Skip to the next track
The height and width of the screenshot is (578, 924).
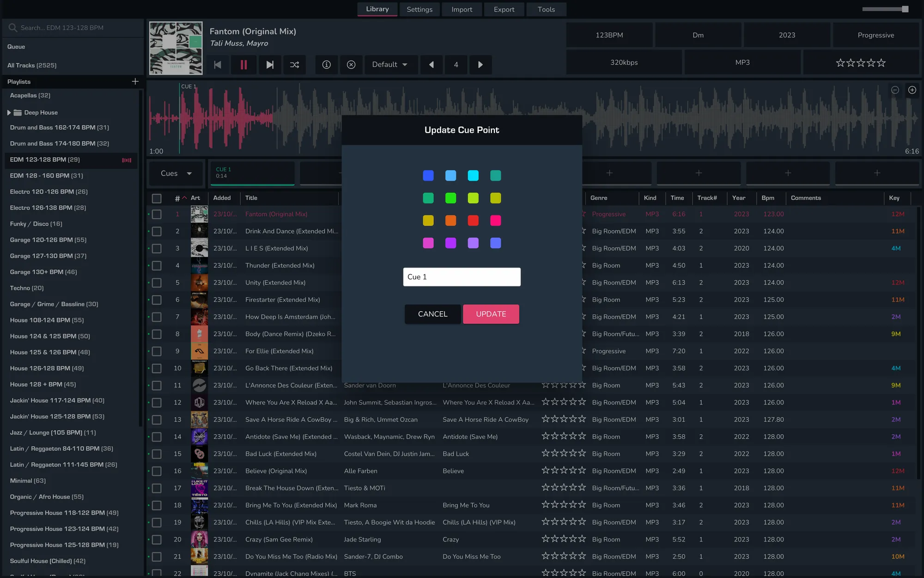pyautogui.click(x=270, y=65)
